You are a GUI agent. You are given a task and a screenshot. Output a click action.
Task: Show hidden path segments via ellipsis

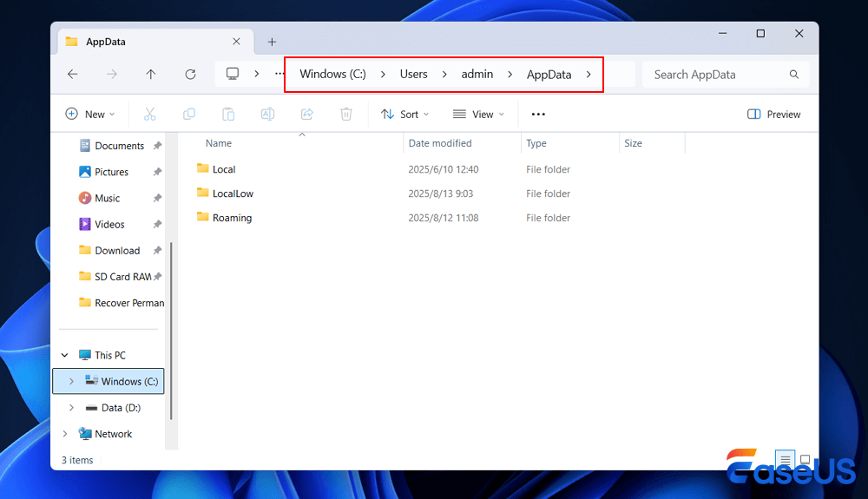tap(279, 74)
